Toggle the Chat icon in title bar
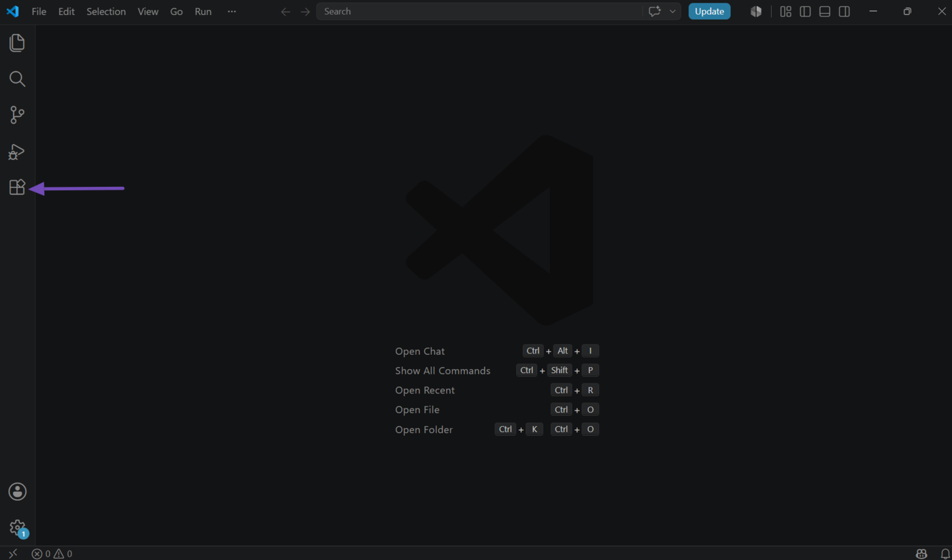 655,12
